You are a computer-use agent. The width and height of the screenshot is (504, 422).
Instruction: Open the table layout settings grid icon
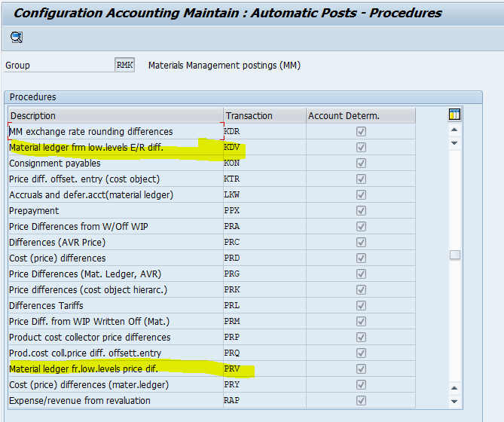pos(454,115)
